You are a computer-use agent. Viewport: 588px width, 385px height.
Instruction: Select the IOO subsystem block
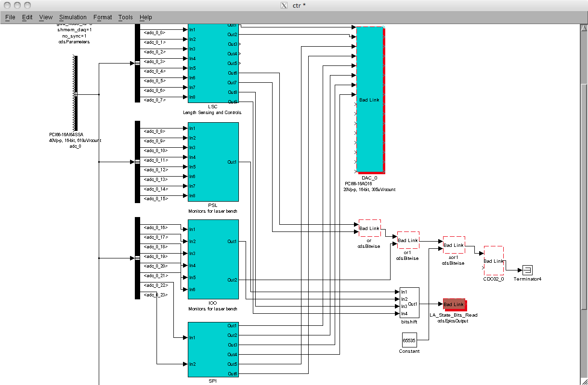[213, 260]
